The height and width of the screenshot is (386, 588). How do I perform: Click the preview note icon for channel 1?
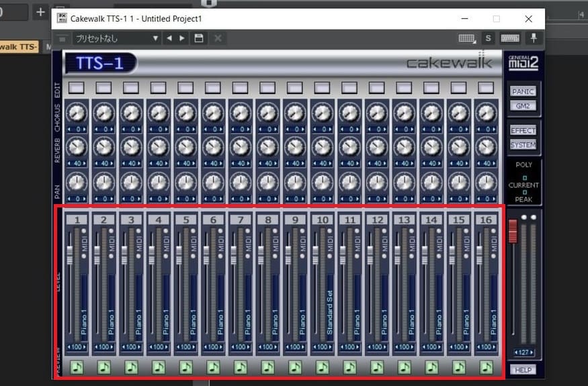point(76,367)
